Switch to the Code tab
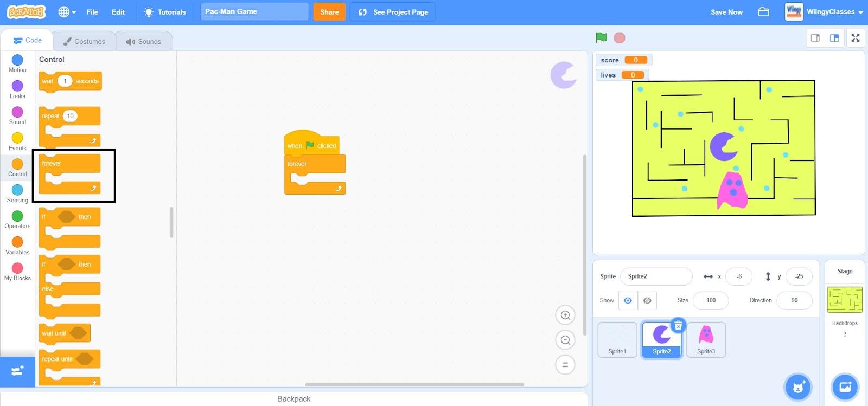This screenshot has height=406, width=868. [27, 41]
